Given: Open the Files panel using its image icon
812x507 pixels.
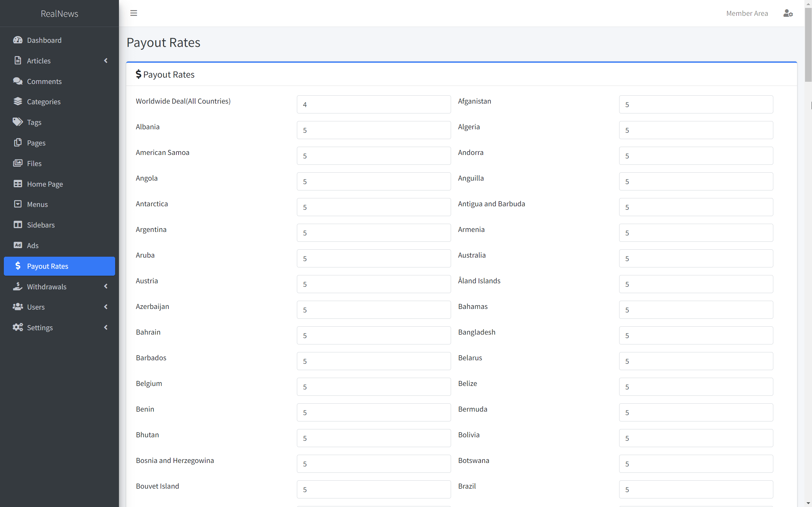Looking at the screenshot, I should (18, 163).
